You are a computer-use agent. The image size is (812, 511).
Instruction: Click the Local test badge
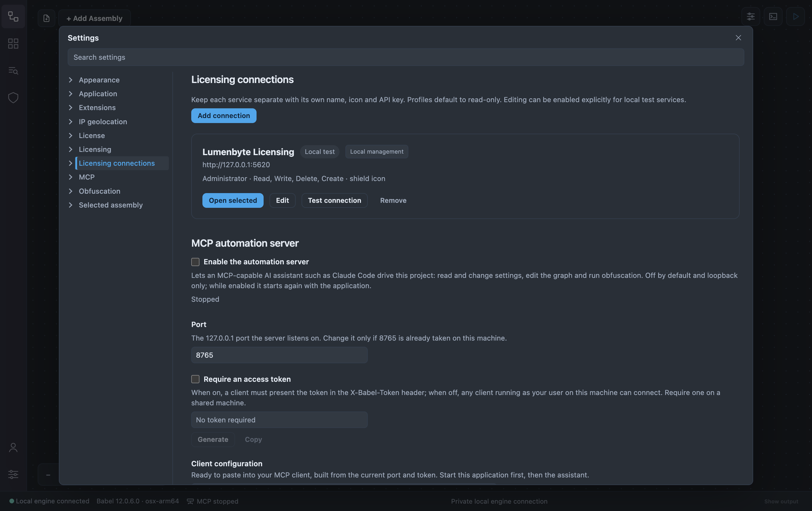(320, 152)
